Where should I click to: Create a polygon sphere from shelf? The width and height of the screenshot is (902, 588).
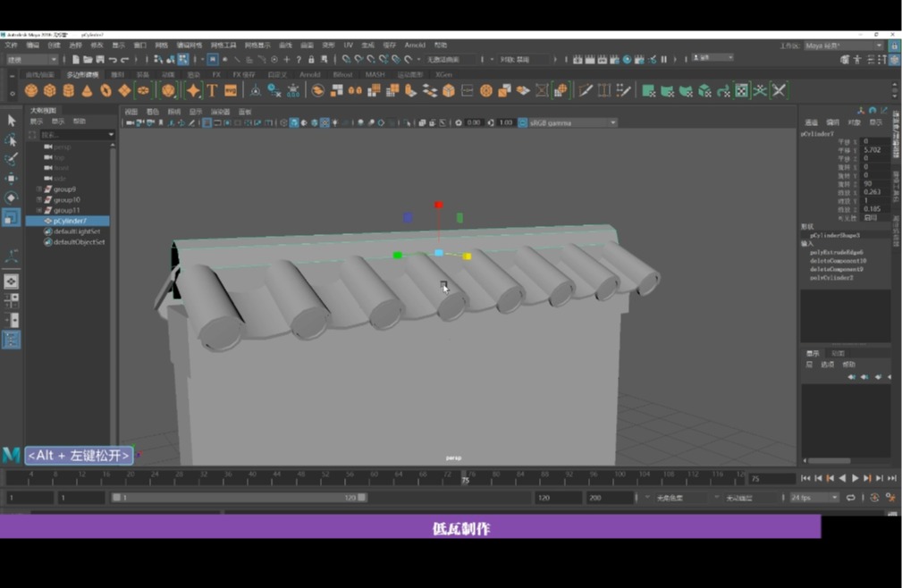pyautogui.click(x=31, y=90)
